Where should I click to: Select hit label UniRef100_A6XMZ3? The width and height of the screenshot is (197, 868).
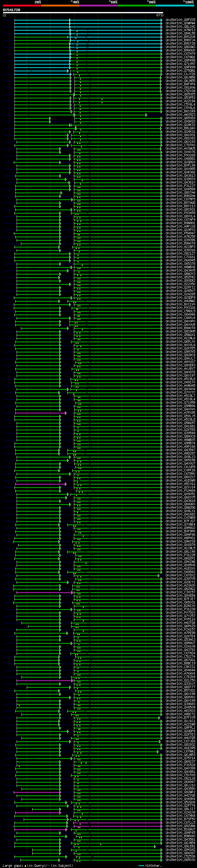click(x=180, y=115)
